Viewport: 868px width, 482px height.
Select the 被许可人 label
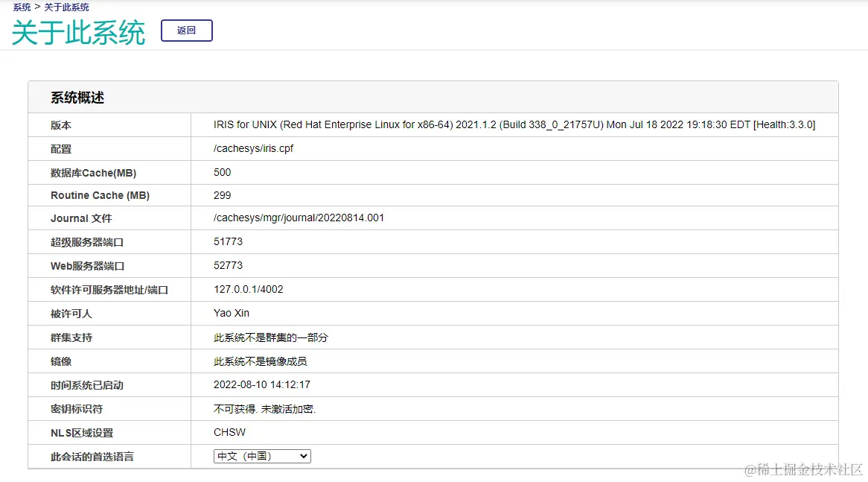click(x=71, y=314)
